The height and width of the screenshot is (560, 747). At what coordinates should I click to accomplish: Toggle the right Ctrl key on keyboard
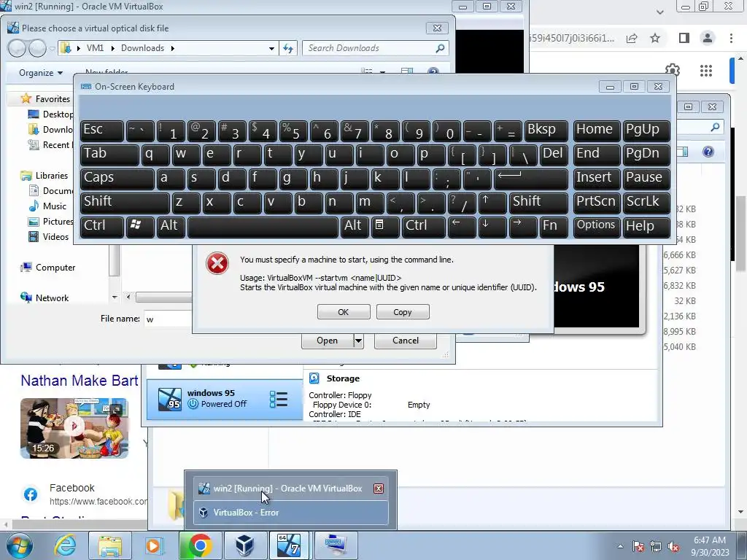[x=424, y=227]
